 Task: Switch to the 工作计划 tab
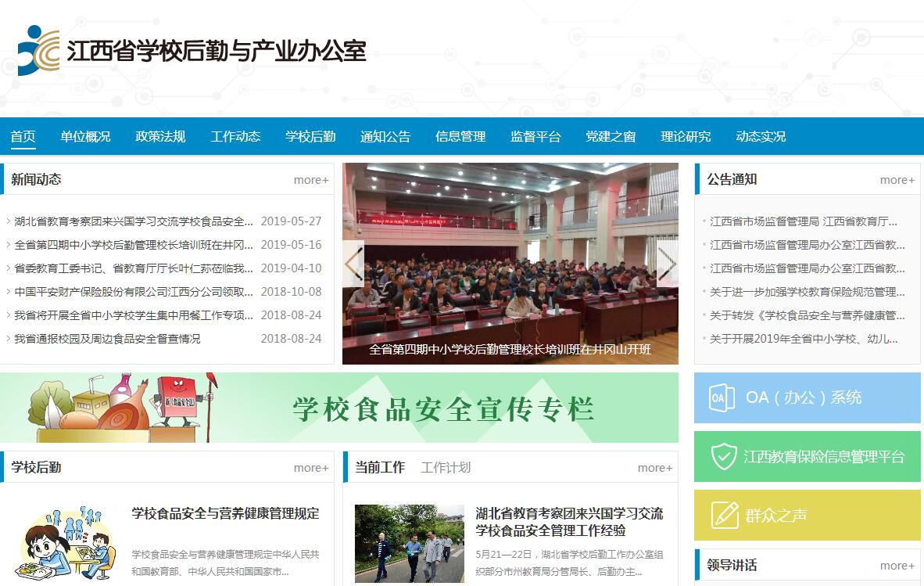point(446,467)
